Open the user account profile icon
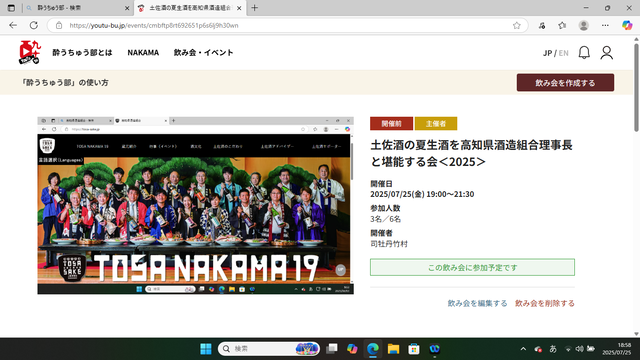Image resolution: width=640 pixels, height=360 pixels. (x=607, y=53)
